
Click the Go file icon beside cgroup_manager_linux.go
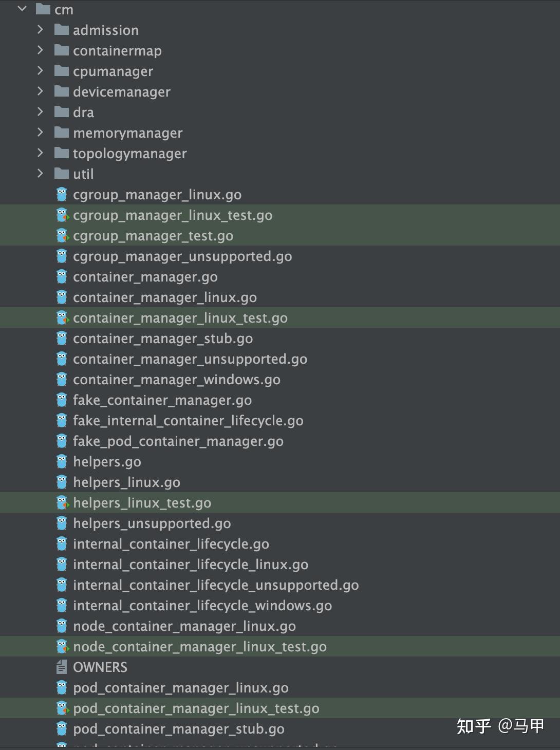62,194
